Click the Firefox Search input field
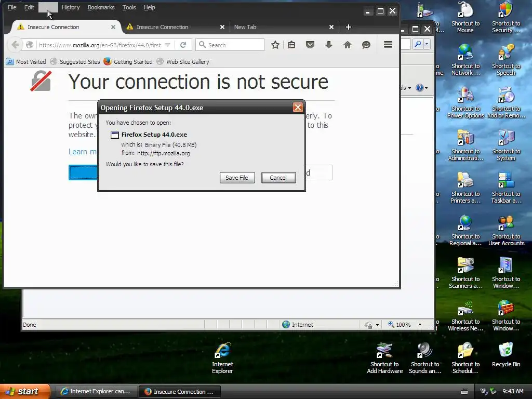532x399 pixels. [230, 45]
